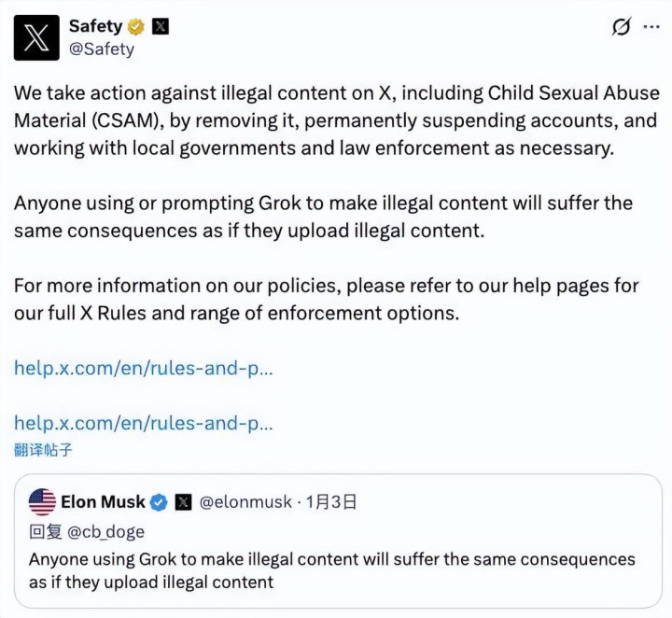672x618 pixels.
Task: Click the paragraph about prompting Grok
Action: point(323,217)
